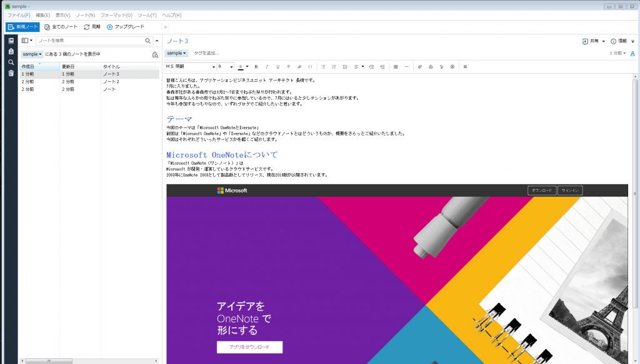The height and width of the screenshot is (364, 640).
Task: Toggle underline formatting in the toolbar
Action: 277,66
